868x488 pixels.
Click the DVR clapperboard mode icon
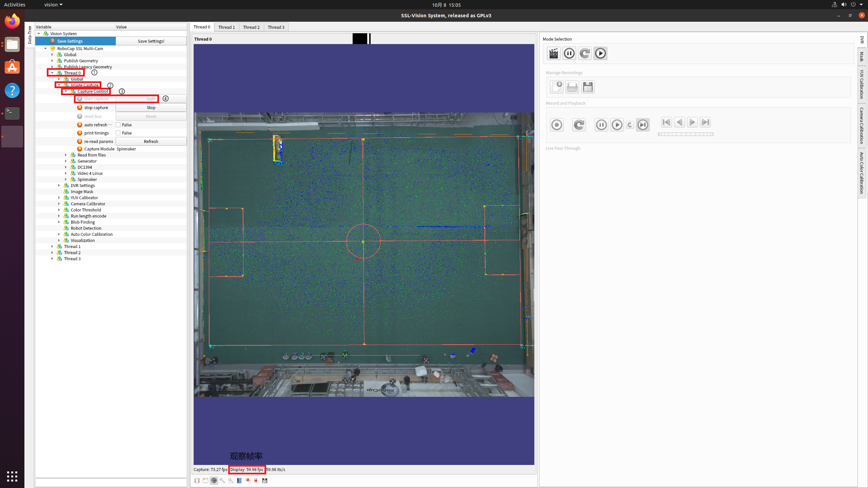click(x=553, y=53)
